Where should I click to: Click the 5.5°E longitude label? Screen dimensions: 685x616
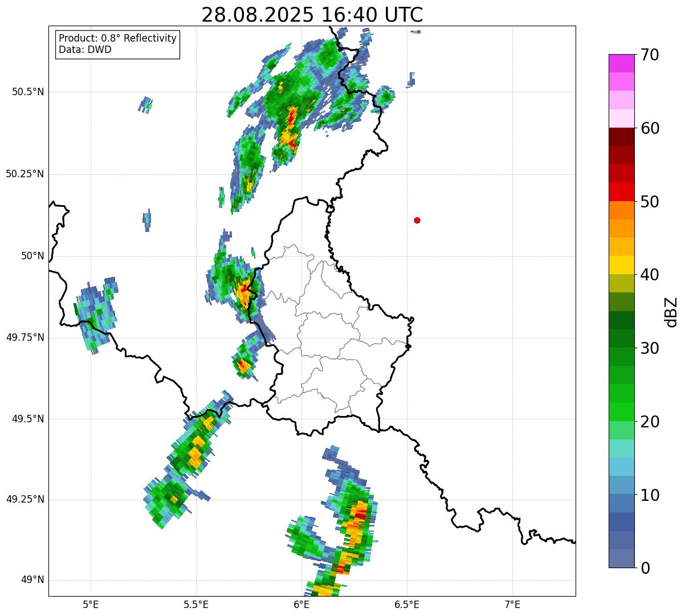click(x=196, y=604)
